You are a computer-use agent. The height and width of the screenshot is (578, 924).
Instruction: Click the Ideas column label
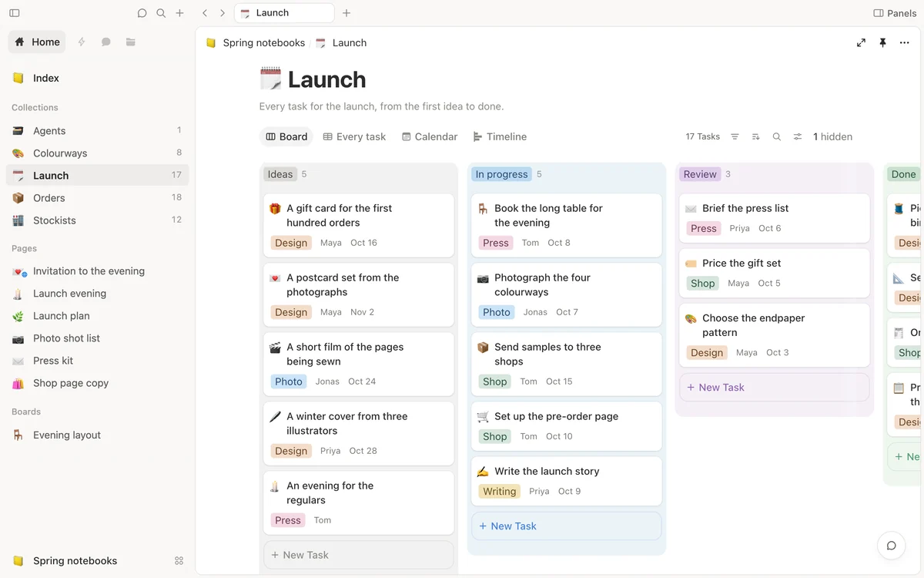[x=280, y=174]
